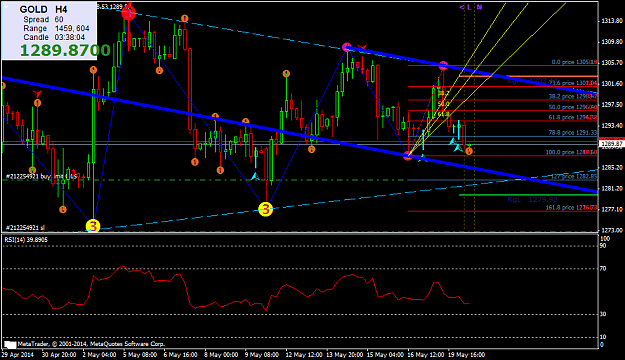Select the yellow '3' marker at the 2 May low
The image size is (625, 360).
[92, 226]
